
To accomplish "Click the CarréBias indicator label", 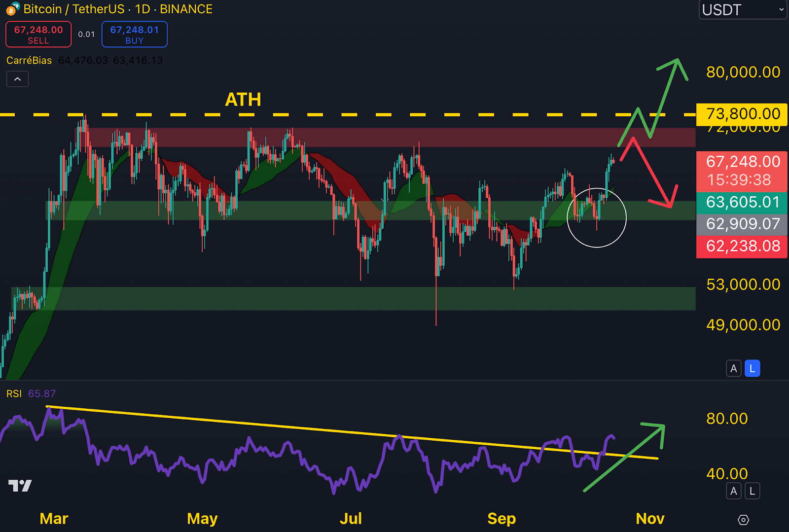I will (29, 60).
